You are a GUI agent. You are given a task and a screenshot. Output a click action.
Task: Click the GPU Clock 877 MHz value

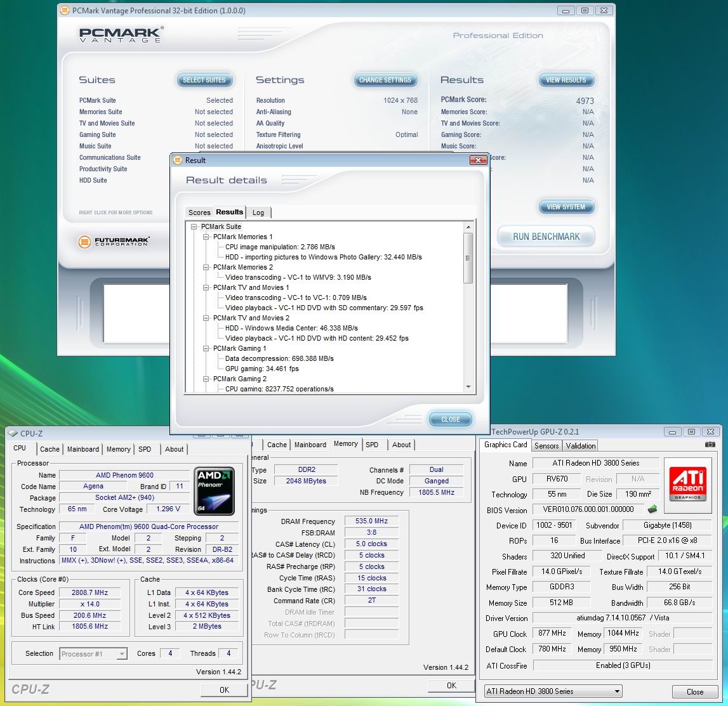552,633
